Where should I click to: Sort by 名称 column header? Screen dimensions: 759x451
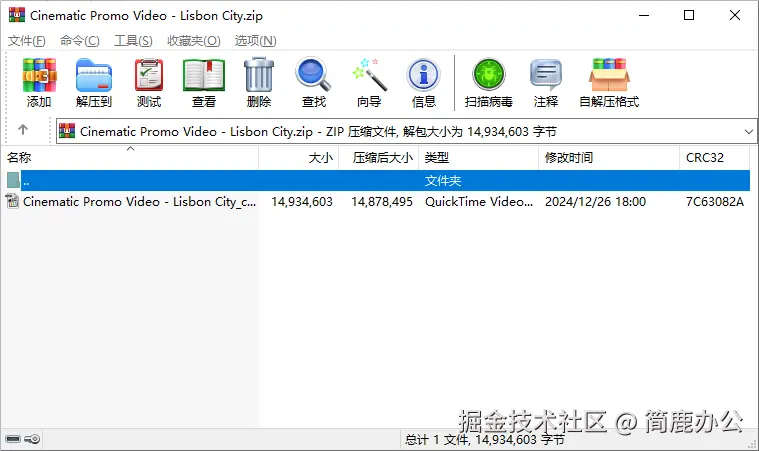click(130, 158)
